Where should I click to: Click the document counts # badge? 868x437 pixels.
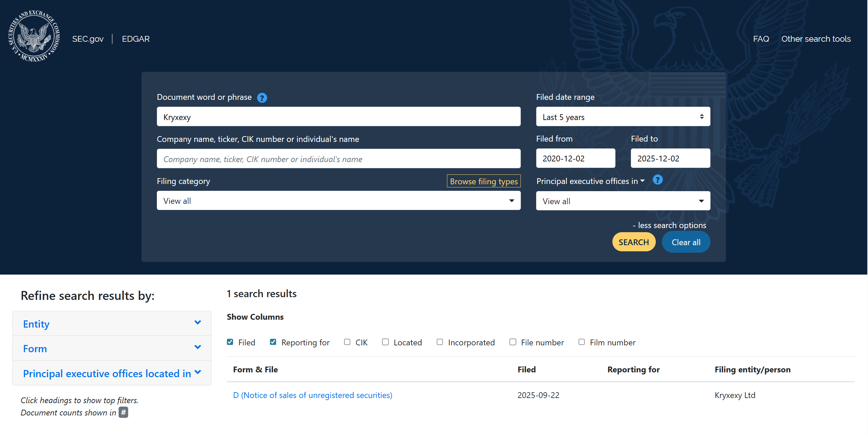tap(123, 412)
